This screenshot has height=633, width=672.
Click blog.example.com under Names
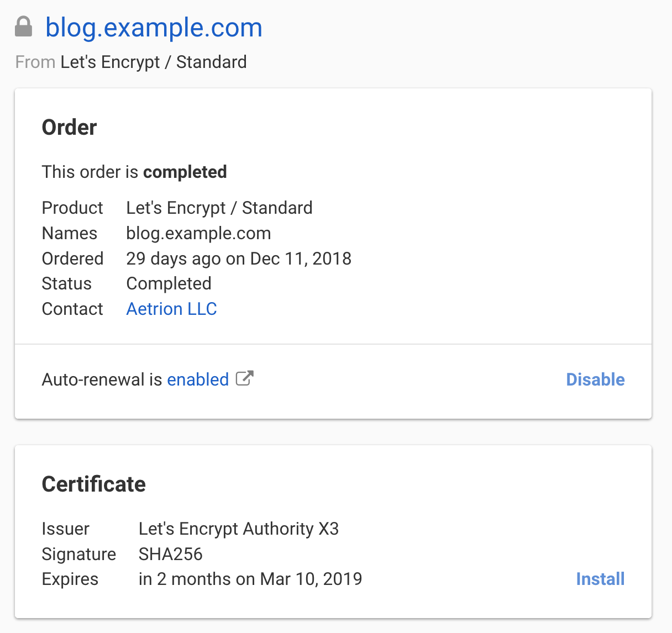(198, 233)
